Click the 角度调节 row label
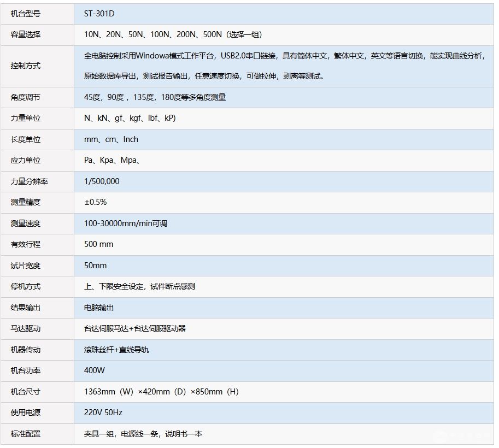Screen dimensions: 499x448 point(26,97)
